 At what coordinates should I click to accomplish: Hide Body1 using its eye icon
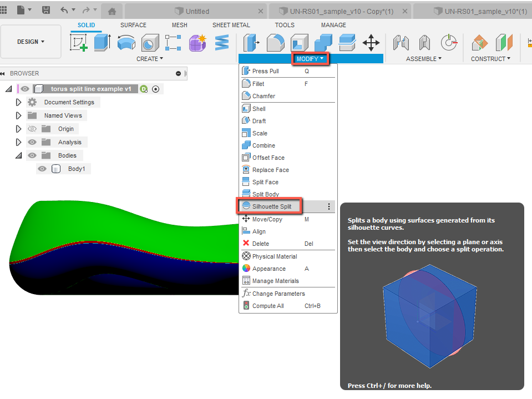42,169
